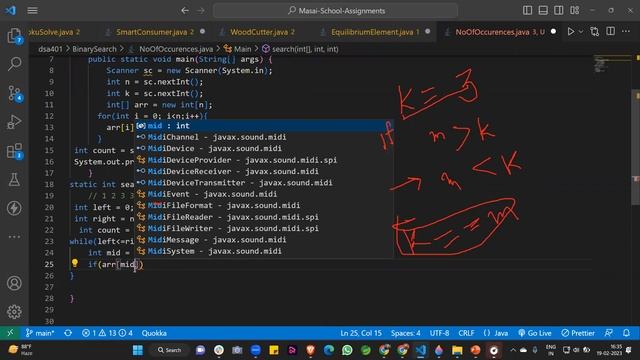Change UTF-8 encoding selector
The image size is (640, 360).
tap(439, 333)
